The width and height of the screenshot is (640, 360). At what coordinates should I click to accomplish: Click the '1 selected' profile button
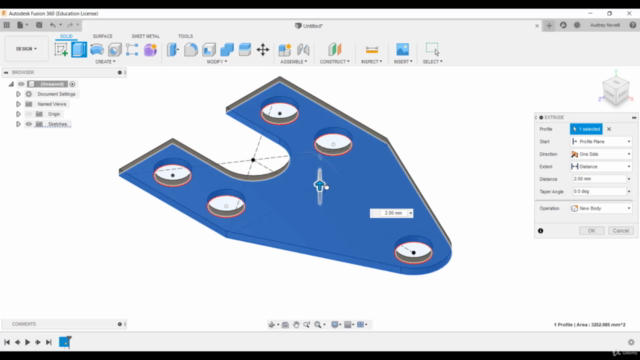point(586,129)
